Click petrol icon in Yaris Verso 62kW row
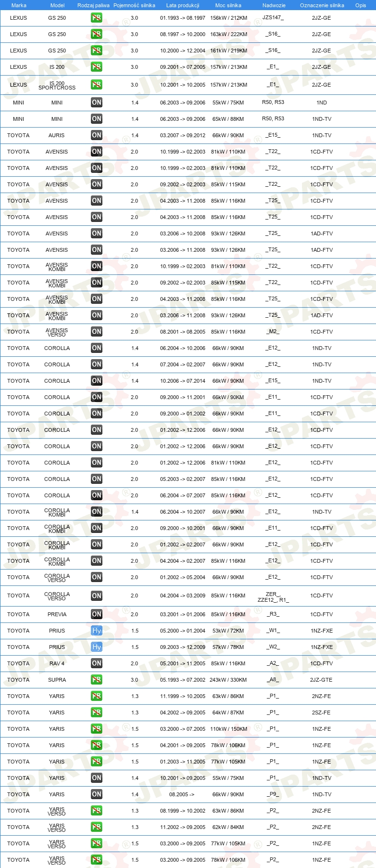The height and width of the screenshot is (868, 376). coord(97,827)
